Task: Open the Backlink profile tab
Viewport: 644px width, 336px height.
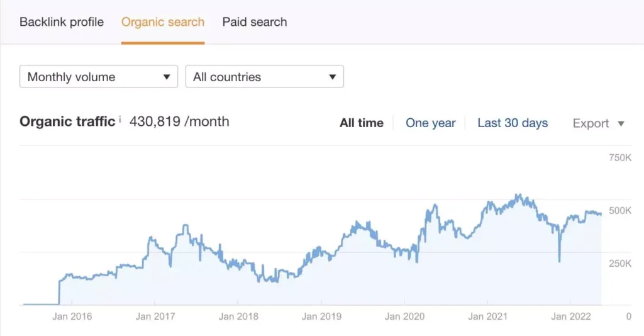Action: pos(62,22)
